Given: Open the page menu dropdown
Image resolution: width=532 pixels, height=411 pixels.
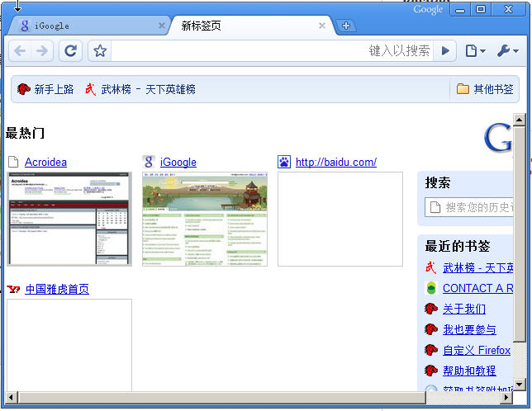Looking at the screenshot, I should [475, 51].
